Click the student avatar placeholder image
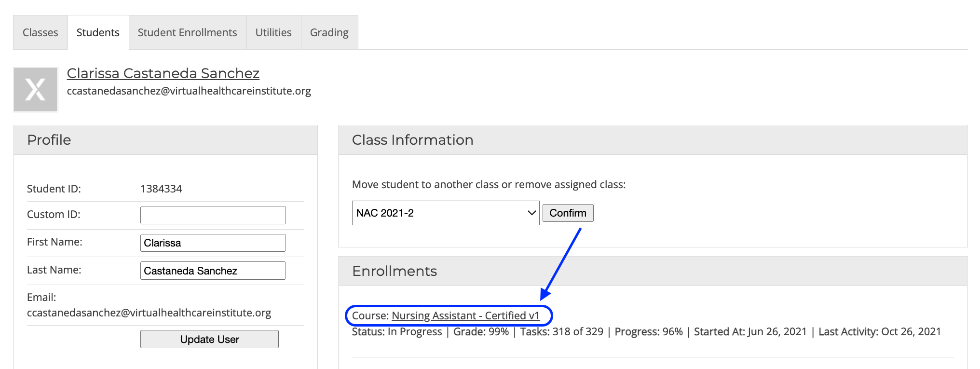Image resolution: width=980 pixels, height=369 pixels. pos(36,90)
